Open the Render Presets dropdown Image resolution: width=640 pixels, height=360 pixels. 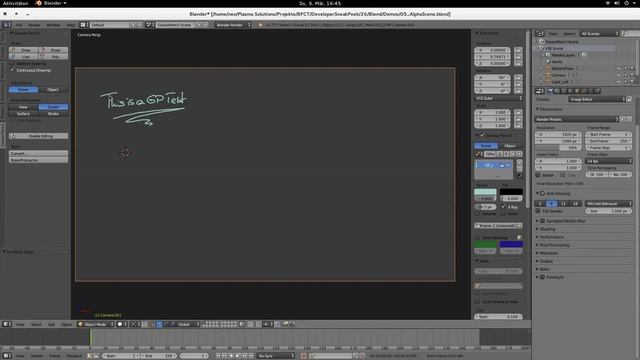click(x=577, y=119)
